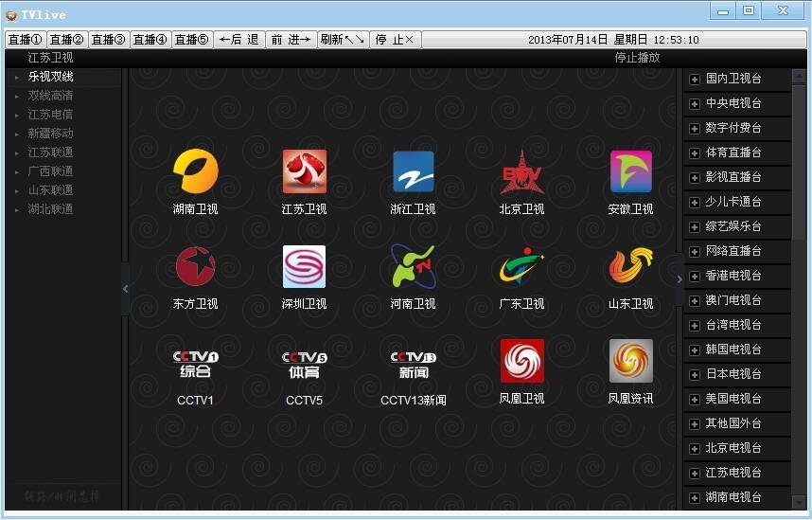Maximize the TVlive window
The width and height of the screenshot is (812, 520).
point(749,10)
